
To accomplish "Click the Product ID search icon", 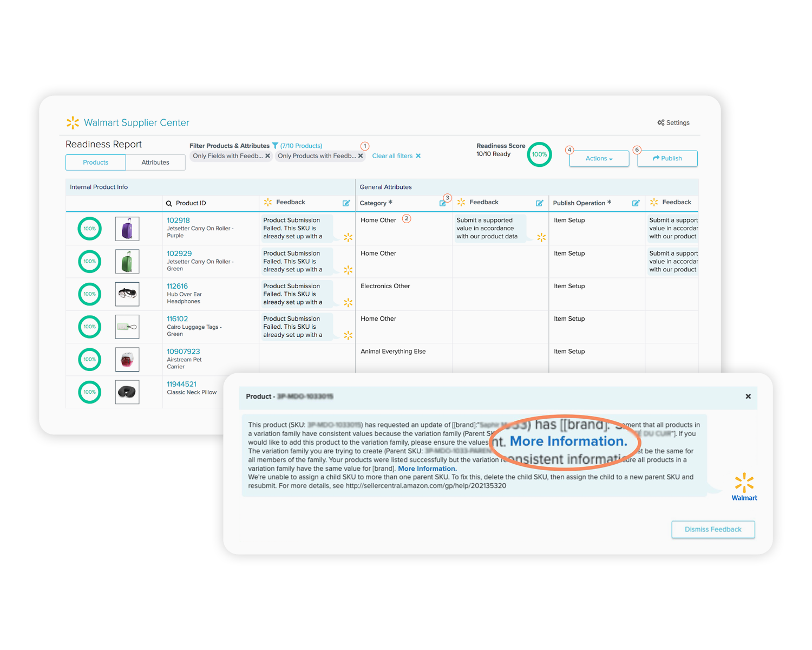I will [x=169, y=204].
